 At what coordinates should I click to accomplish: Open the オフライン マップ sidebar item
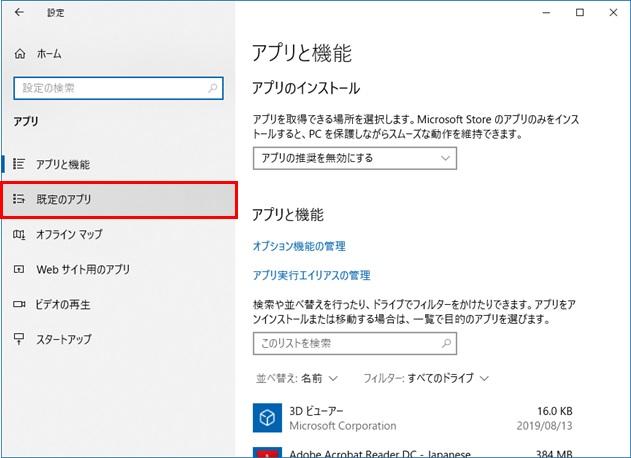(118, 234)
